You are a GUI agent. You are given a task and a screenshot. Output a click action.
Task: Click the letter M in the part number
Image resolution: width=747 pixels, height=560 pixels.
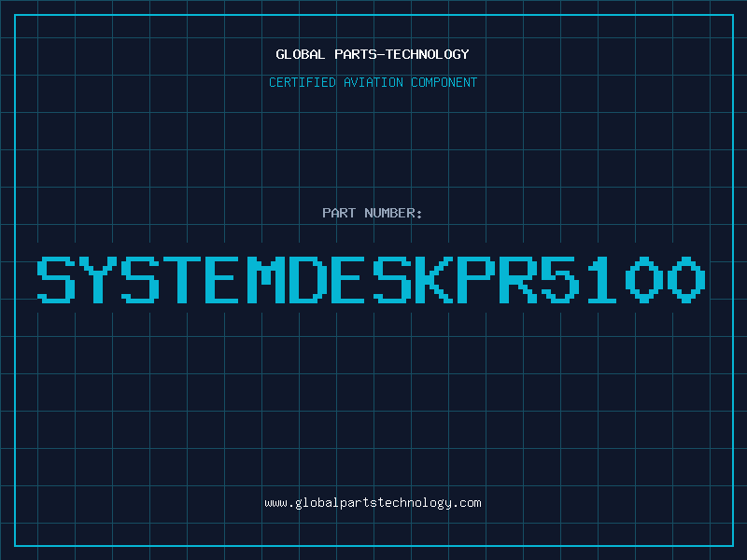(x=267, y=279)
